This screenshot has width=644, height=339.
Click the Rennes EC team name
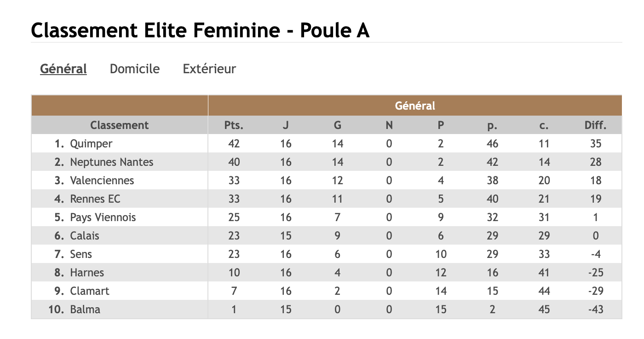point(95,199)
